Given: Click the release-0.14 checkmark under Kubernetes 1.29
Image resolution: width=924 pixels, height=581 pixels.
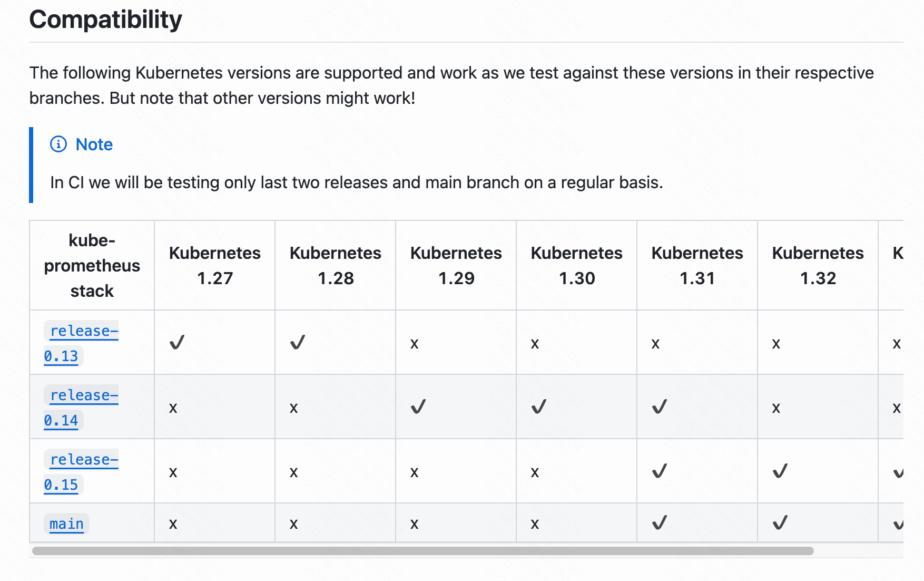Looking at the screenshot, I should (418, 407).
